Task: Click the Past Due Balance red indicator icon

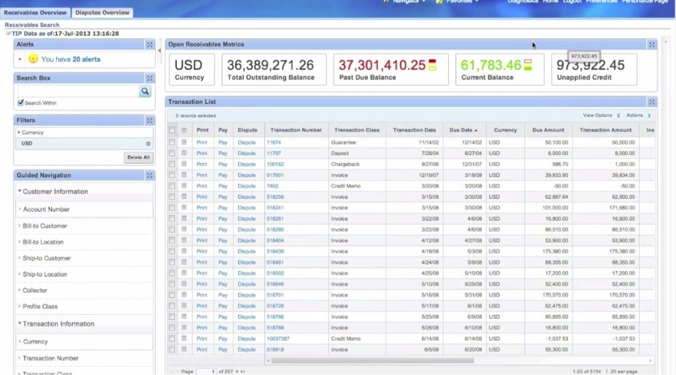Action: coord(432,65)
